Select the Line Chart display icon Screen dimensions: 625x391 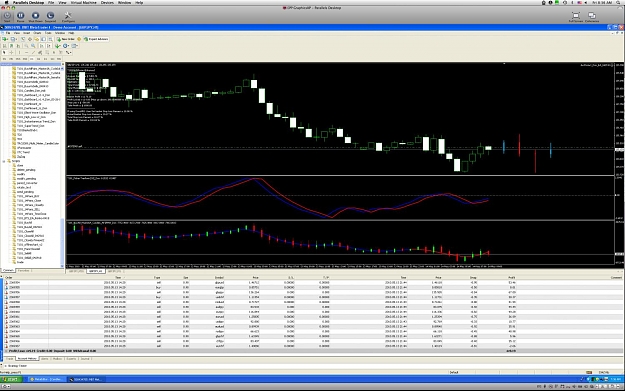pos(18,46)
